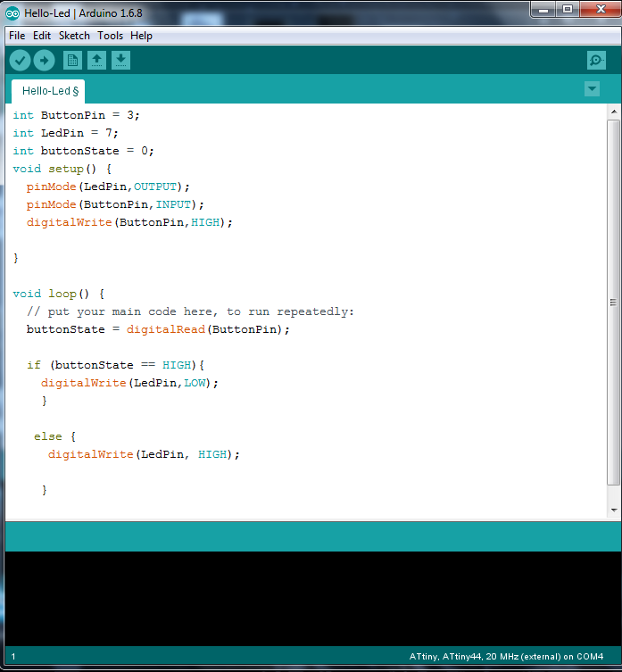Screen dimensions: 622x672
Task: Maximize the Arduino window
Action: pos(568,10)
